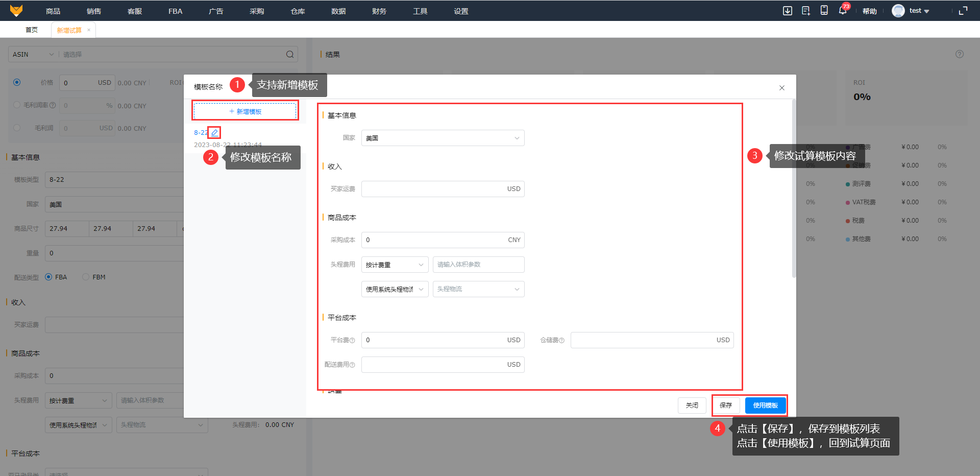Open the FBA menu
Screen dimensions: 980x476
pos(176,11)
